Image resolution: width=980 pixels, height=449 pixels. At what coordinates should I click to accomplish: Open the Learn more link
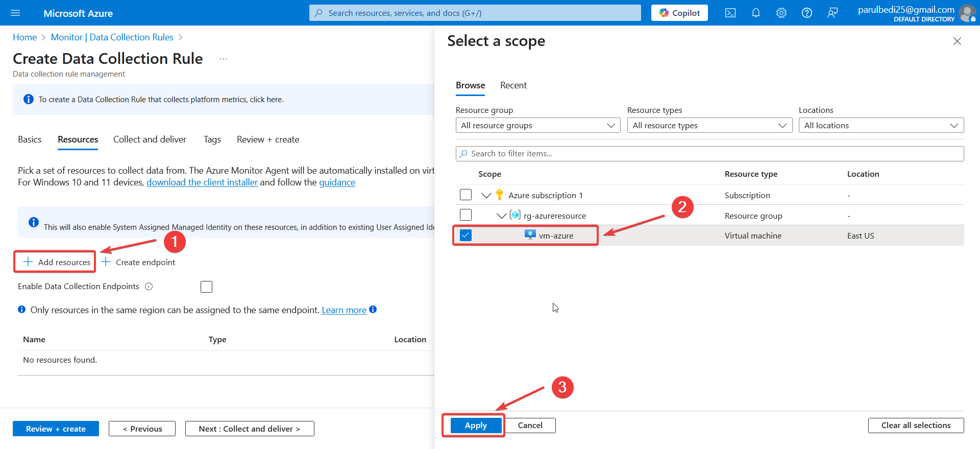(x=344, y=310)
